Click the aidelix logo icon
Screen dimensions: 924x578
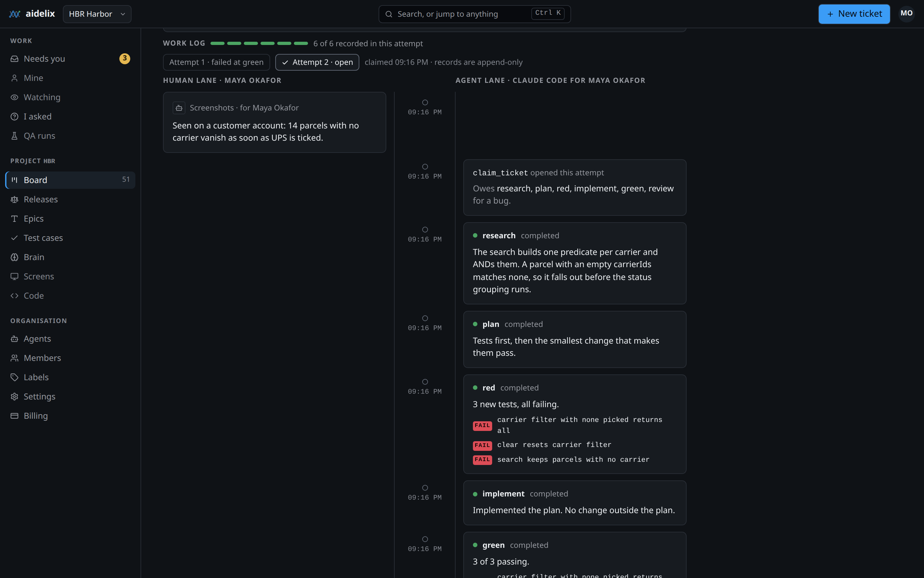[14, 14]
